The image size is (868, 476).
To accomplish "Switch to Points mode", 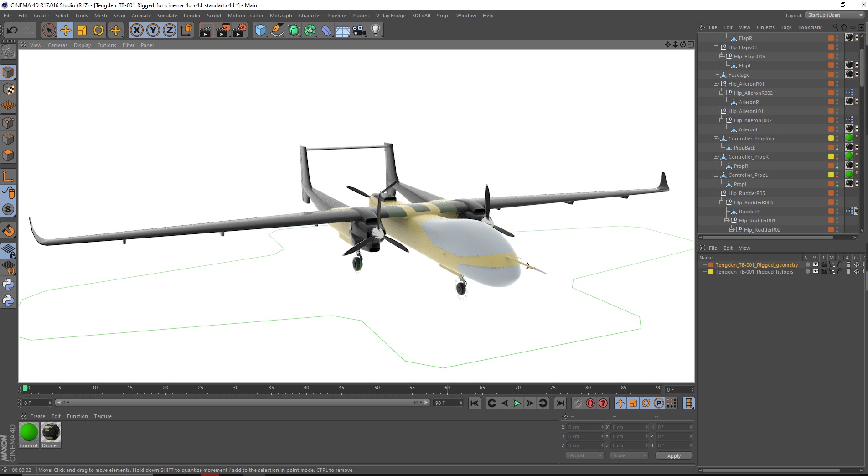I will point(8,122).
